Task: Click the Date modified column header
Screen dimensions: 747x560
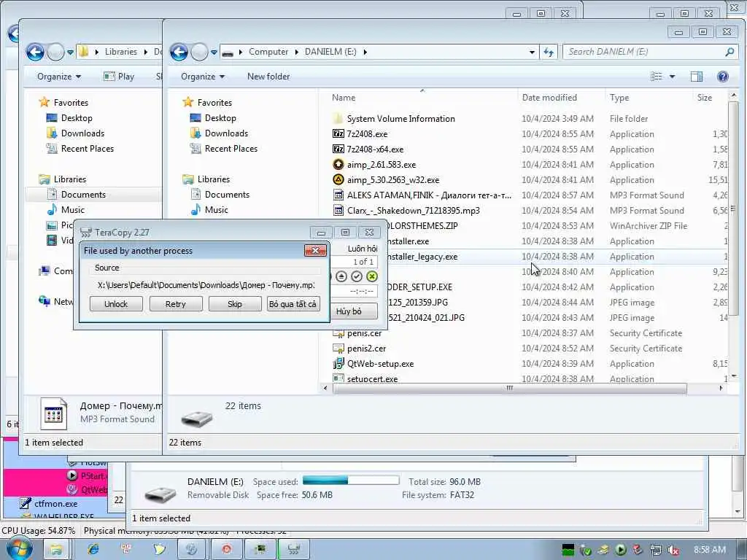Action: [x=561, y=97]
